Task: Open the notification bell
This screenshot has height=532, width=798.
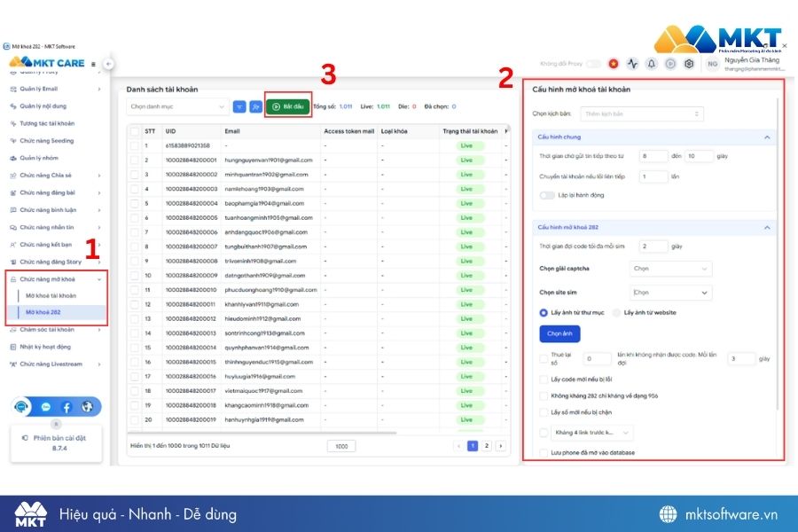Action: pos(651,64)
